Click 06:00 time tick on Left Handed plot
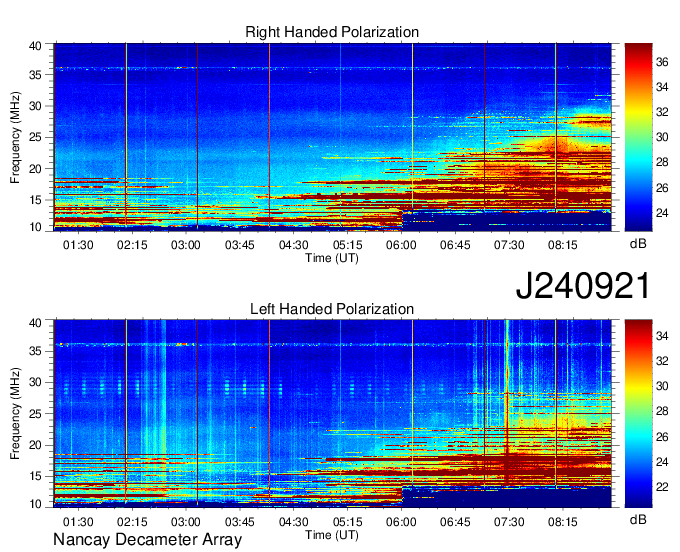The image size is (680, 552). 401,522
